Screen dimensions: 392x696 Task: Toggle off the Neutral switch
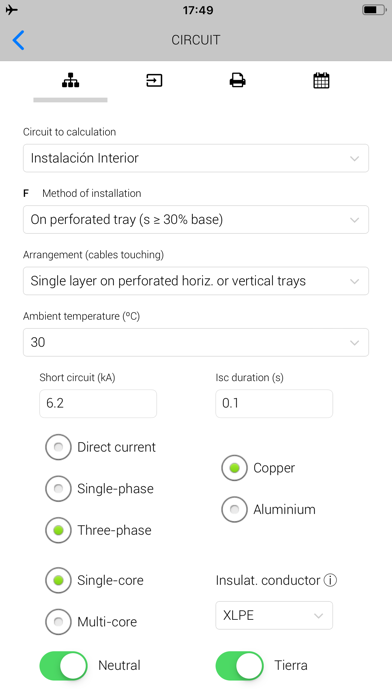[x=63, y=665]
